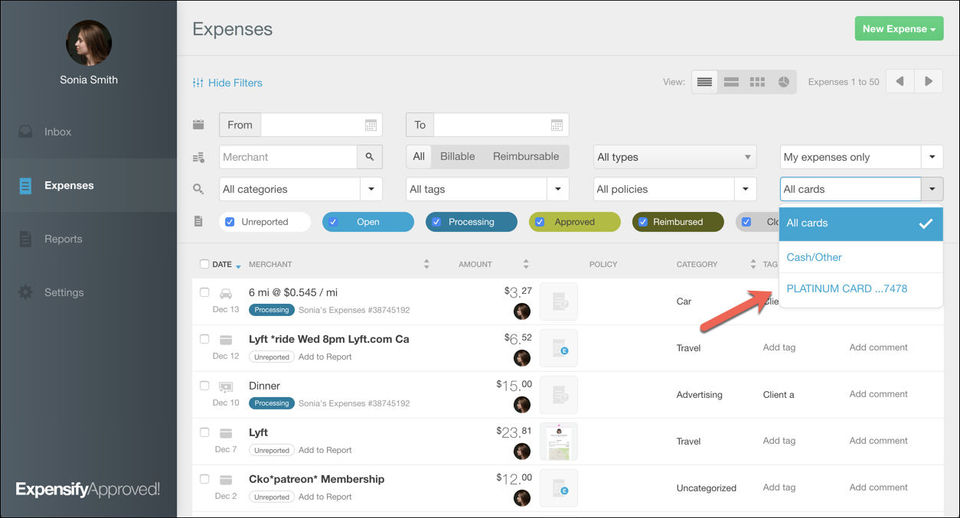Open the pie chart view

point(783,82)
